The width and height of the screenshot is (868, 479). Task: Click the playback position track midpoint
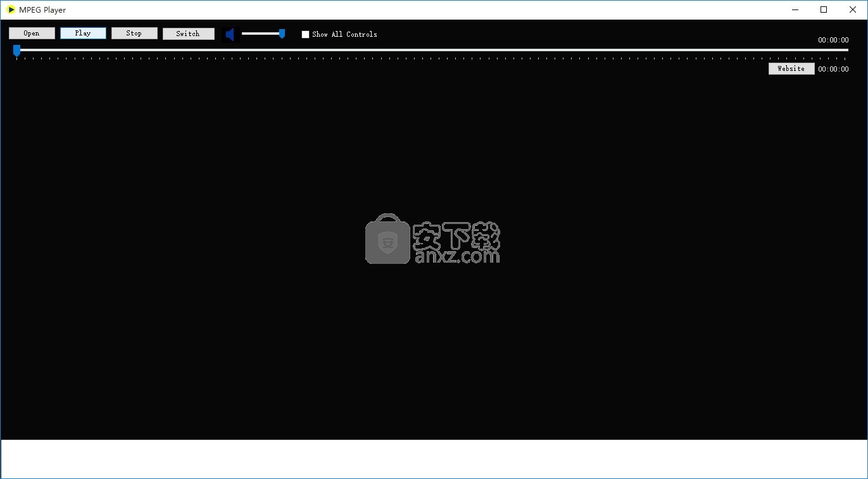click(431, 50)
